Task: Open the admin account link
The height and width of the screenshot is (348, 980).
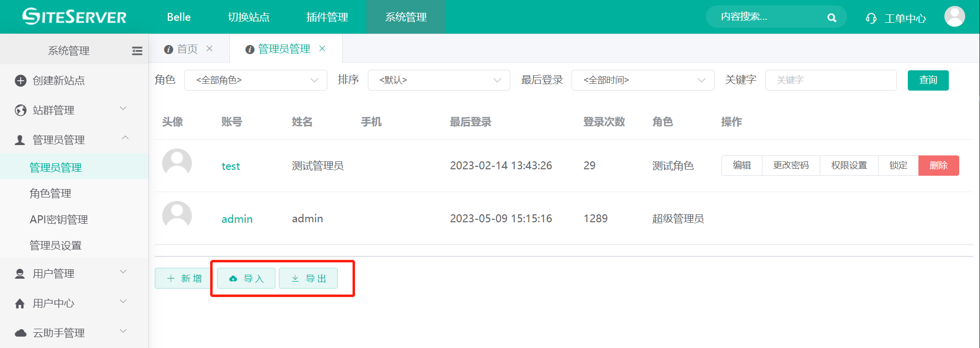Action: click(237, 219)
